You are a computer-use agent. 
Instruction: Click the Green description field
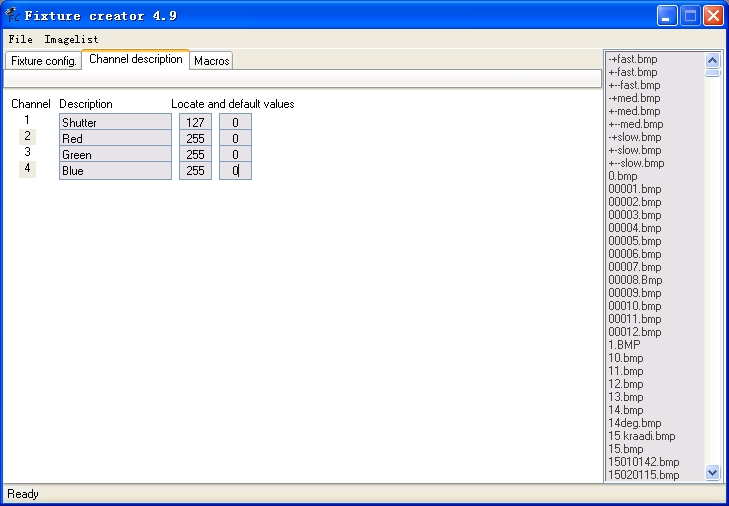[x=115, y=154]
